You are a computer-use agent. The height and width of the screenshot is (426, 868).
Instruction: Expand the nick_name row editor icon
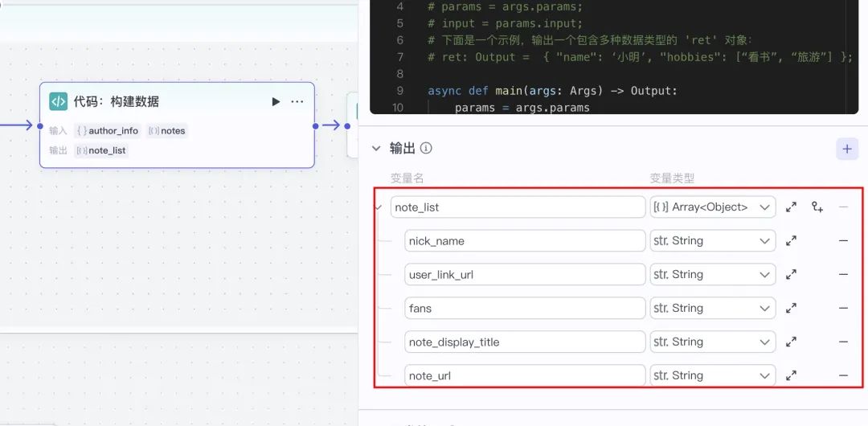point(791,241)
